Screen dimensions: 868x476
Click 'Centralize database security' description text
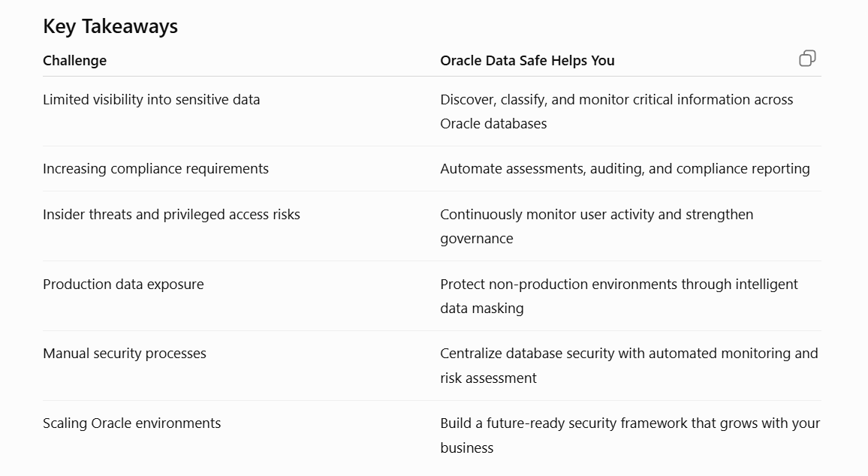click(629, 366)
